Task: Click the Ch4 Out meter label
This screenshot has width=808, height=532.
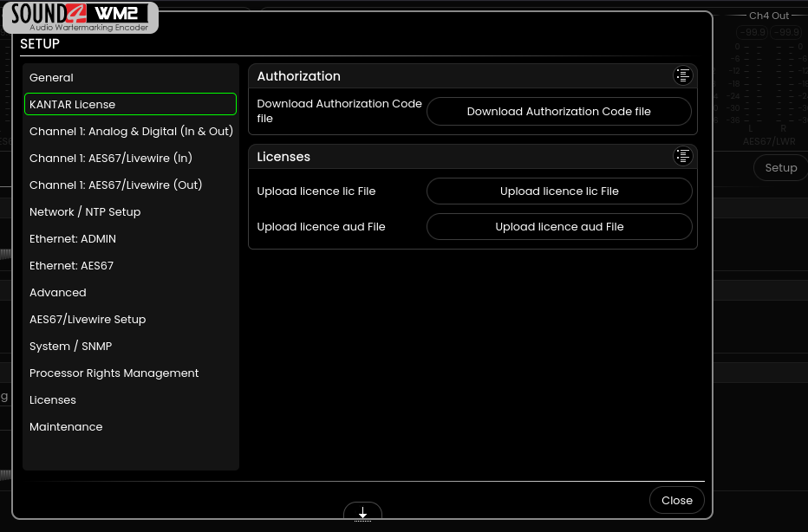Action: 769,16
